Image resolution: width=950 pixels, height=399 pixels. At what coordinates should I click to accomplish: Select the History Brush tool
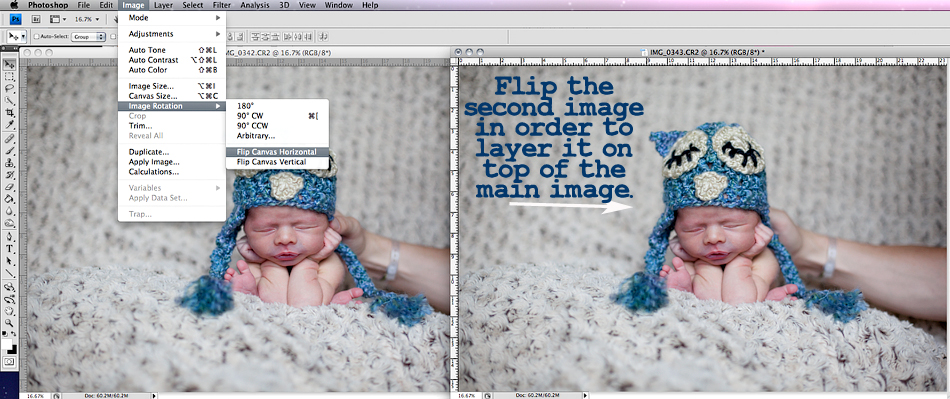10,176
